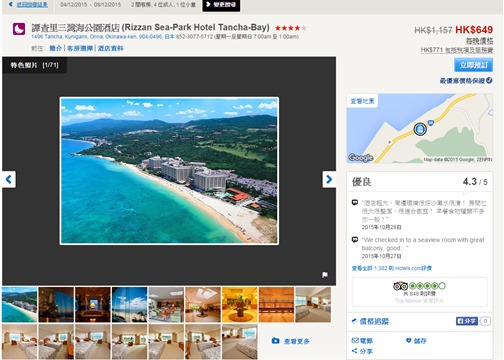Open all 1,382 Hotels.com reviews link
This screenshot has width=504, height=360.
click(392, 268)
